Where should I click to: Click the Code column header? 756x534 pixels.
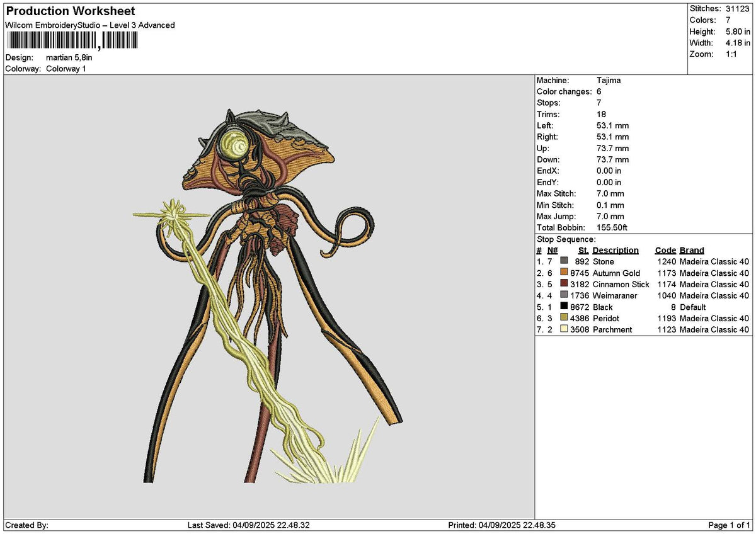(x=665, y=251)
